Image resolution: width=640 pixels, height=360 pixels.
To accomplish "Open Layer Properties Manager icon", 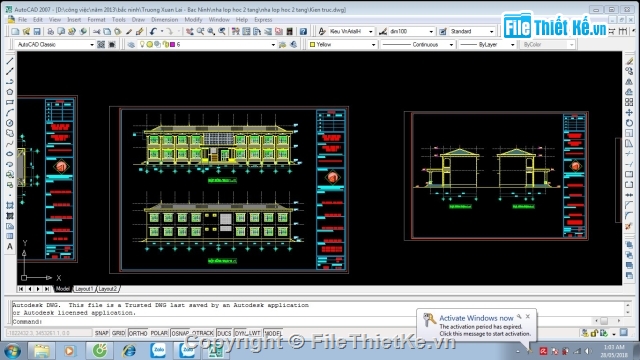I will 131,44.
